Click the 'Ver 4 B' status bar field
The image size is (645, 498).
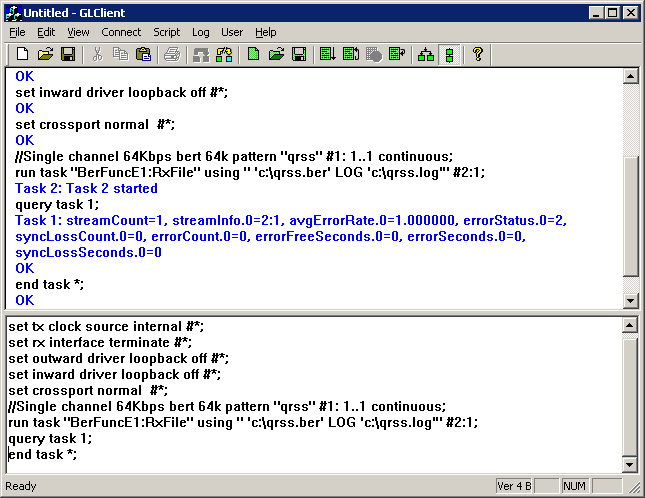514,486
